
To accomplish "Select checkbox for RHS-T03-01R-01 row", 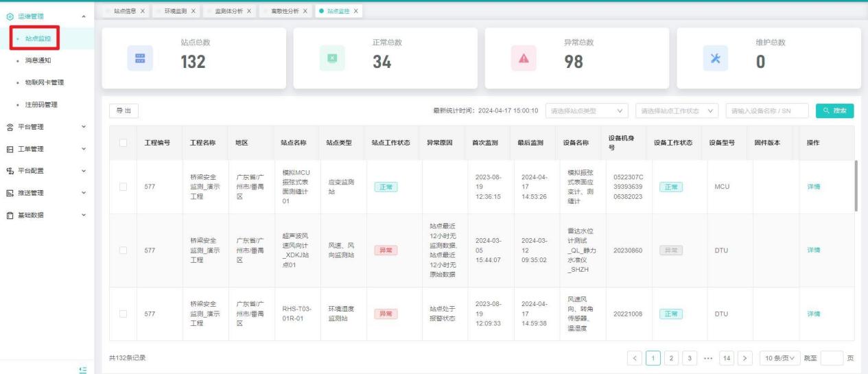I will tap(123, 314).
